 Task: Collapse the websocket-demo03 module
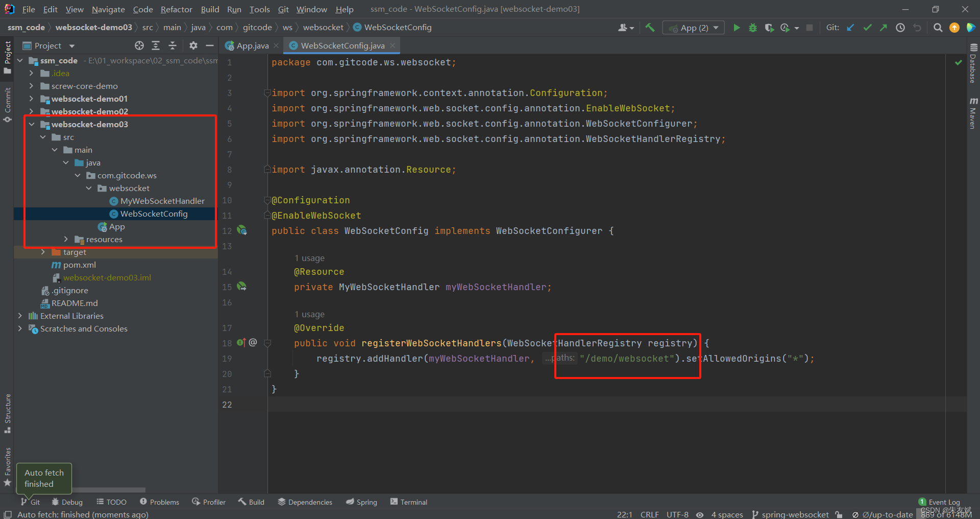32,124
